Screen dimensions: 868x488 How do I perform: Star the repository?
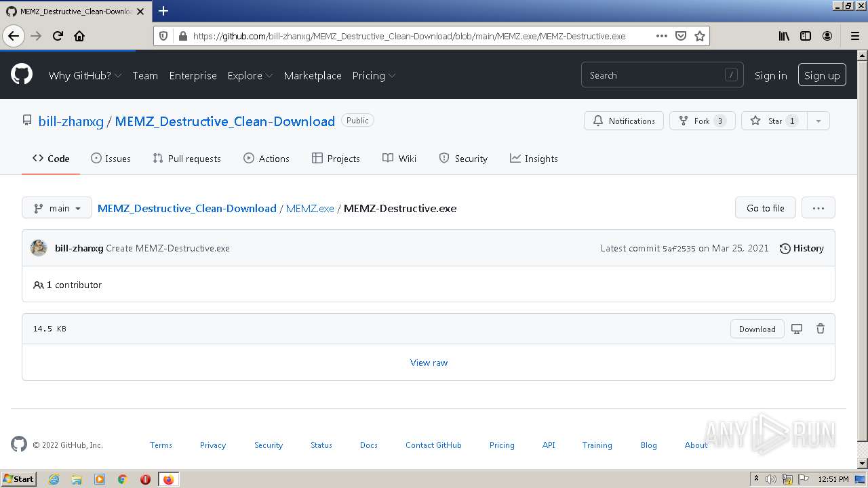[x=774, y=121]
